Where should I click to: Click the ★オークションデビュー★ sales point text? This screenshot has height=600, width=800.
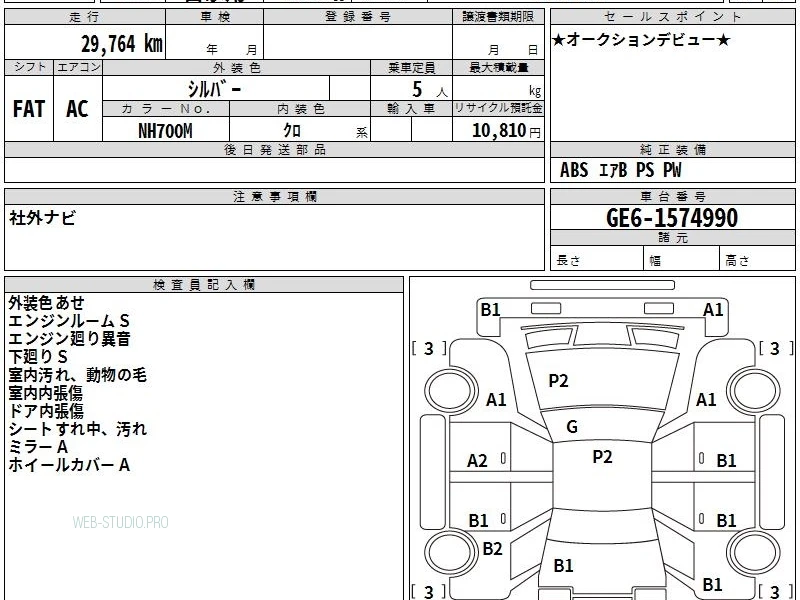[641, 40]
